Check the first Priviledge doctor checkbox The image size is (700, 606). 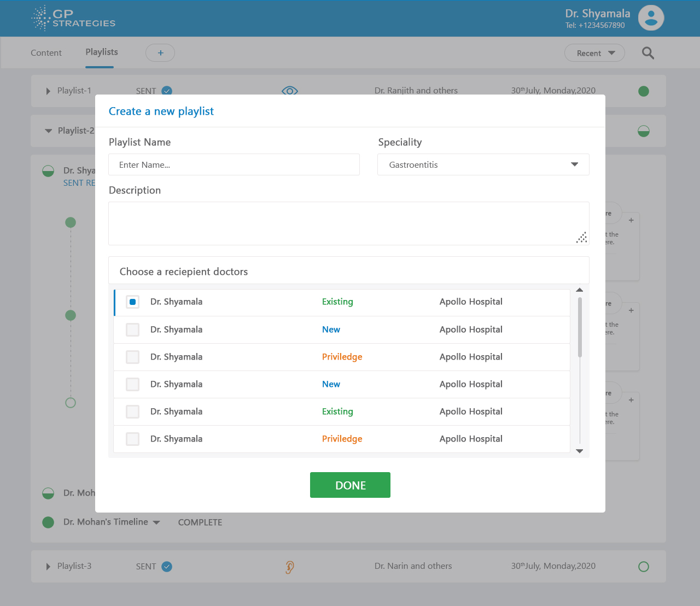click(132, 357)
